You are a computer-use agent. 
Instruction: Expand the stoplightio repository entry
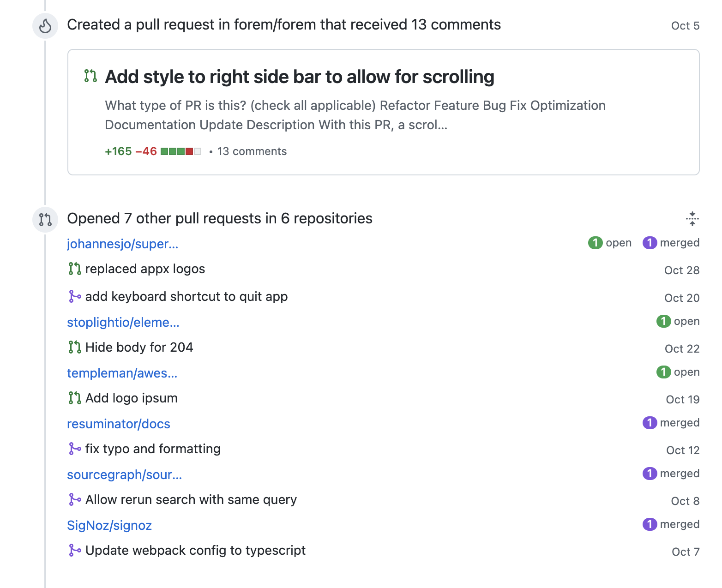tap(123, 322)
